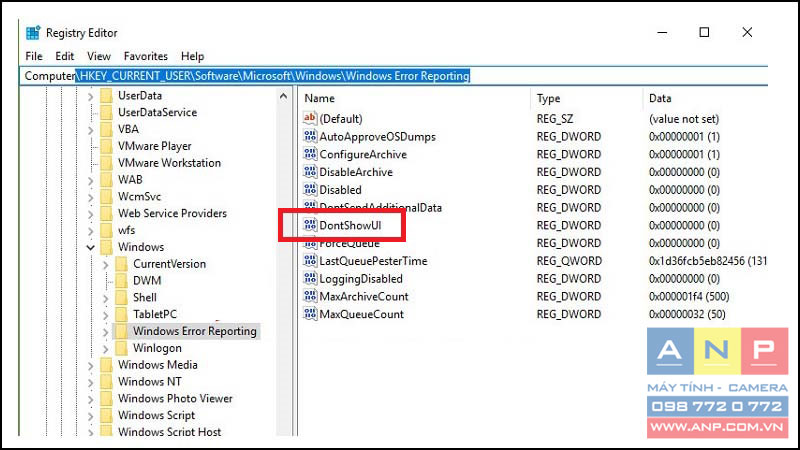800x450 pixels.
Task: Select the Windows Error Reporting key
Action: tap(194, 331)
